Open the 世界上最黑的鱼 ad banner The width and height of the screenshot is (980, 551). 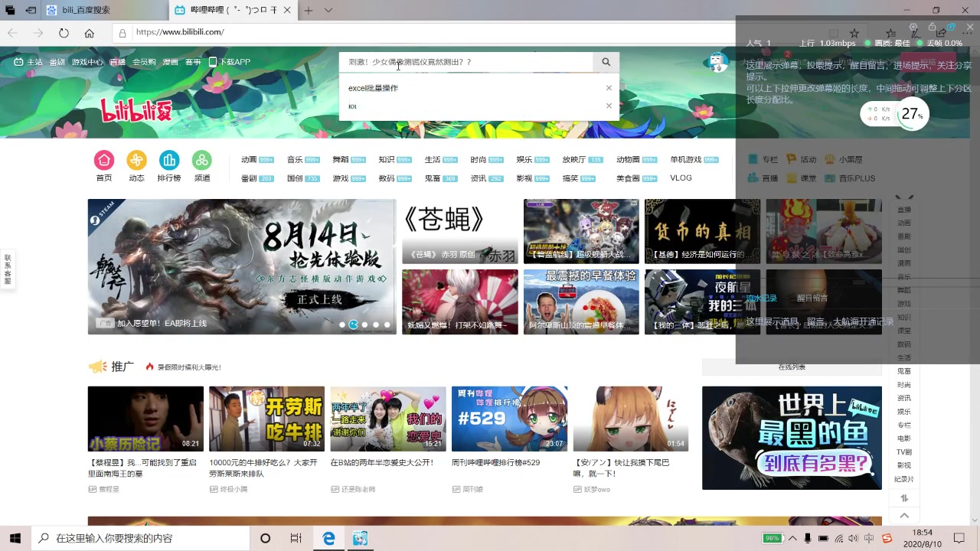[x=792, y=438]
